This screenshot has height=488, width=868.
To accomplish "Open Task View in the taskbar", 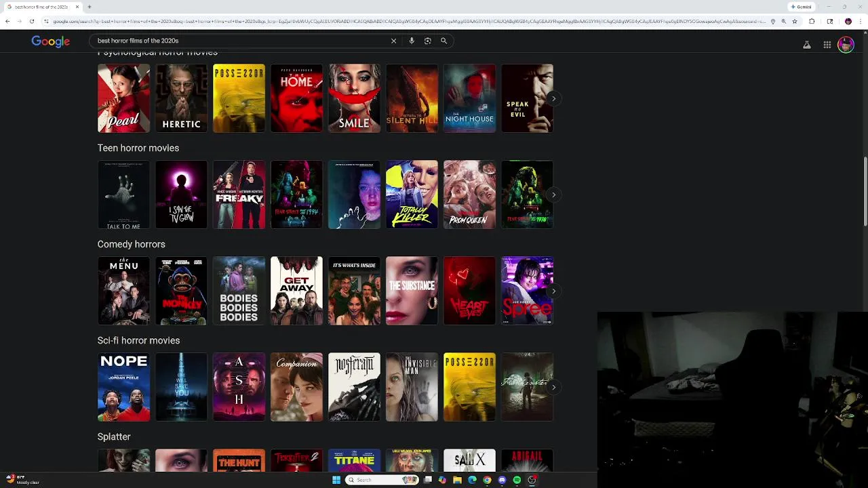I will 428,480.
